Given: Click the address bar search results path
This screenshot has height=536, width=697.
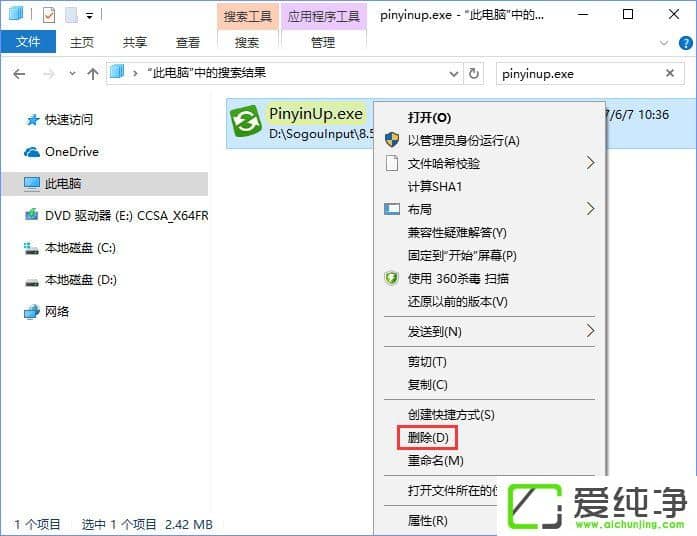Looking at the screenshot, I should (207, 72).
